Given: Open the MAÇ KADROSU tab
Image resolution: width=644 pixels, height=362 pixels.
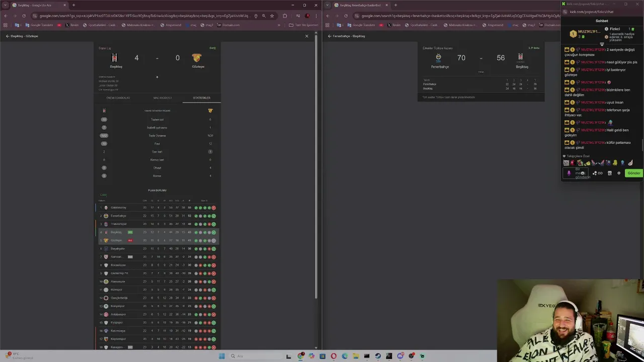Looking at the screenshot, I should click(x=163, y=98).
